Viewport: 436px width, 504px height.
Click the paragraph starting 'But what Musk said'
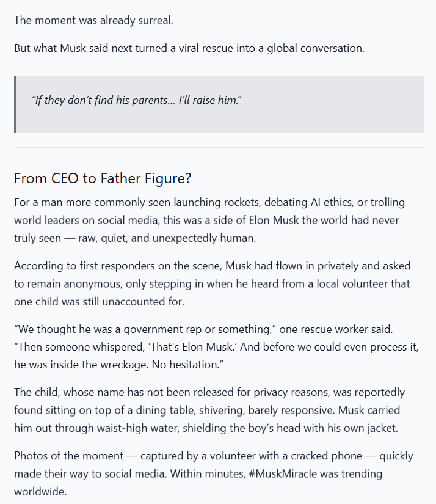189,48
